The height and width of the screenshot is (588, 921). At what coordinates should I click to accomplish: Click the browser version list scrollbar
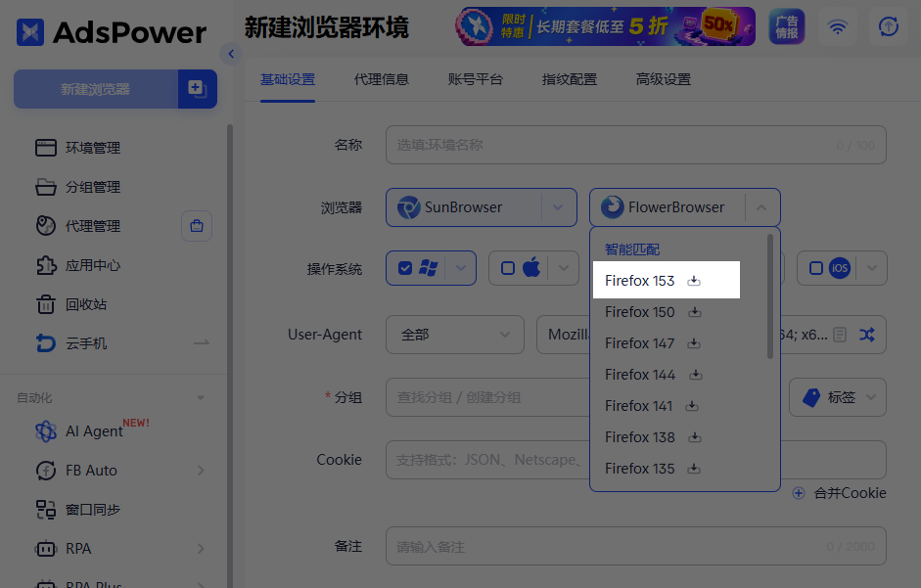coord(770,296)
